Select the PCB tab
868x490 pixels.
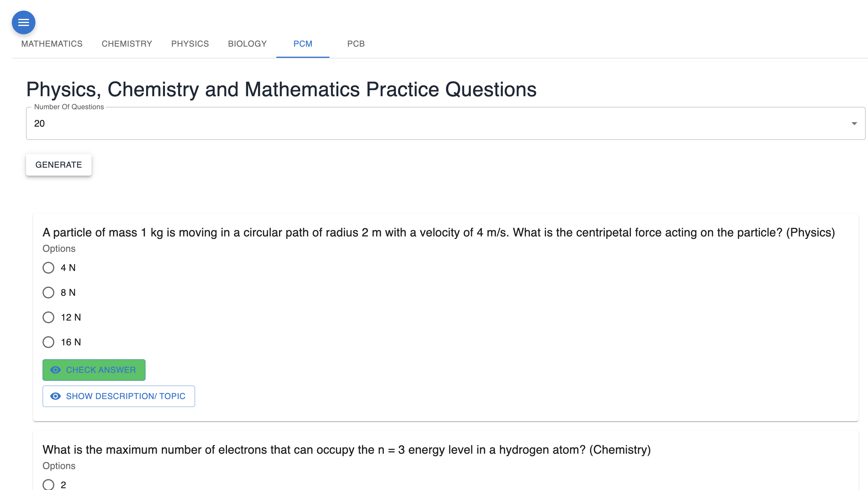(x=356, y=43)
